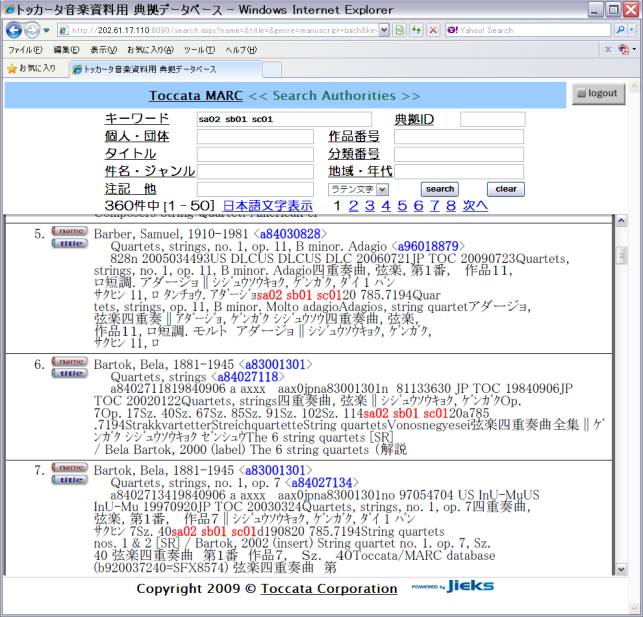Viewport: 643px width, 617px height.
Task: Open the 表示(V) menu
Action: pyautogui.click(x=103, y=50)
